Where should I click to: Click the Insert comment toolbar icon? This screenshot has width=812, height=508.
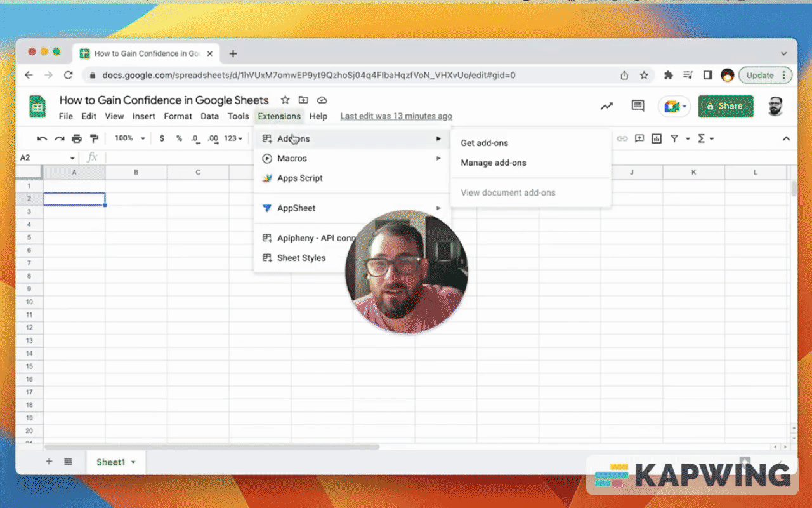[x=639, y=138]
